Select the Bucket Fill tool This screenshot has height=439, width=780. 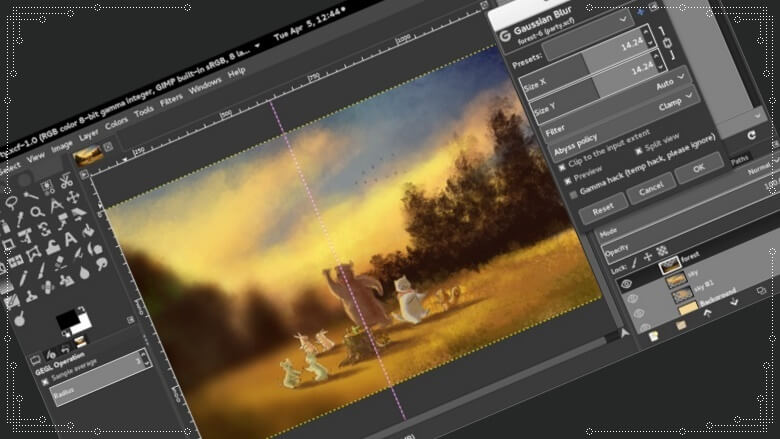88,231
